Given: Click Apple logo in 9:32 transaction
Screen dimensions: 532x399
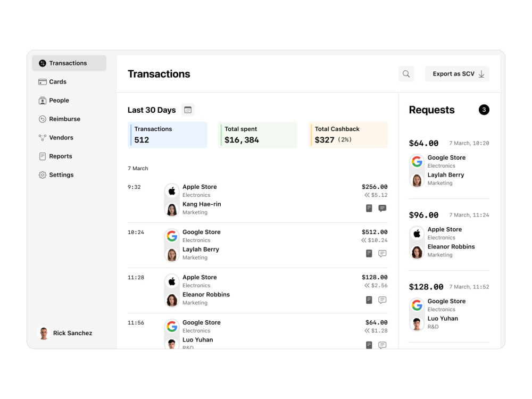Looking at the screenshot, I should tap(172, 191).
